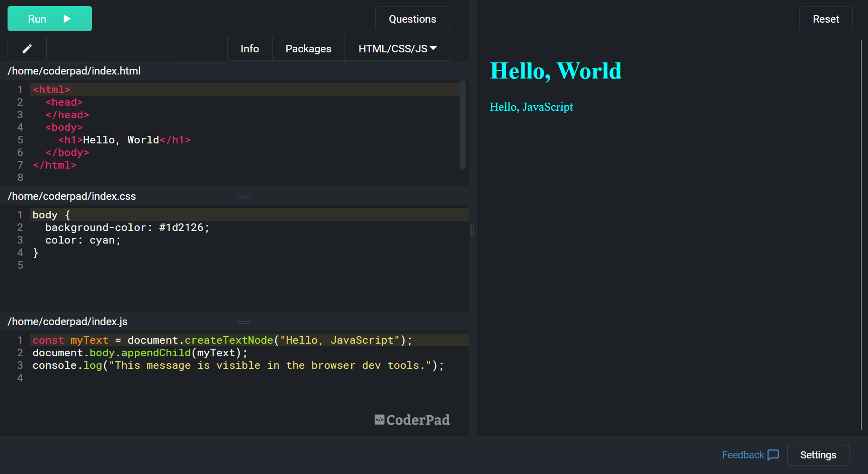Click the background-color: #1d2126 line
Screen dimensions: 868x474
pos(127,227)
